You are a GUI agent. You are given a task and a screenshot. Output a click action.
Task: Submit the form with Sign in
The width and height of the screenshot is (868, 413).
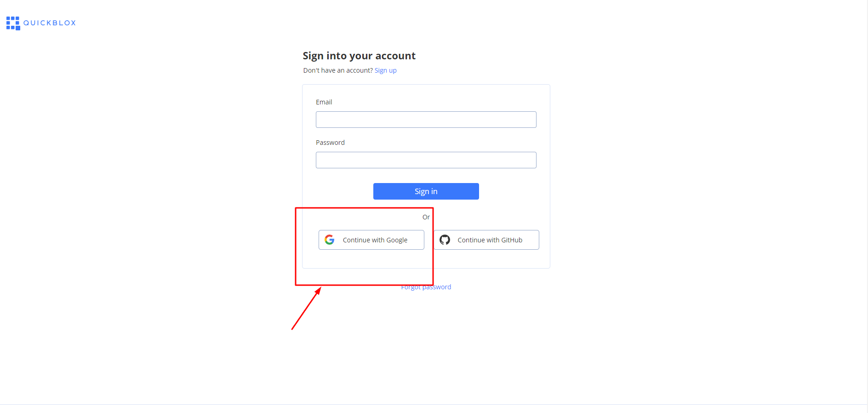(x=426, y=191)
